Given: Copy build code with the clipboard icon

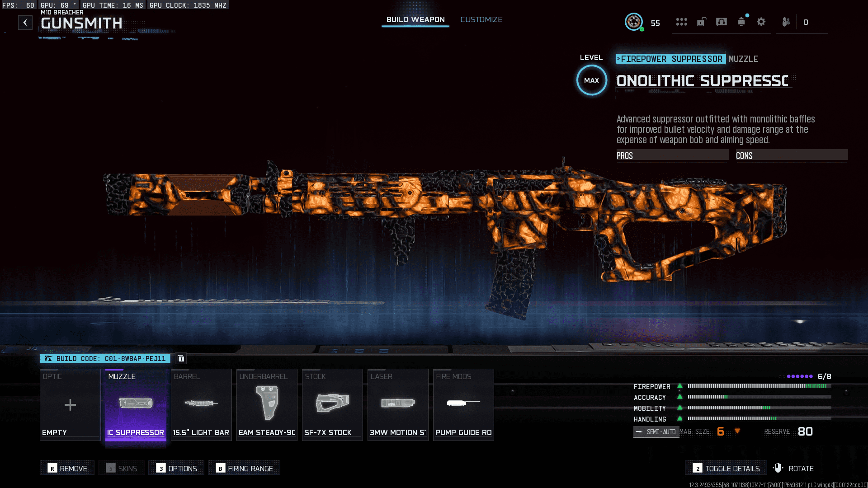Looking at the screenshot, I should (181, 359).
